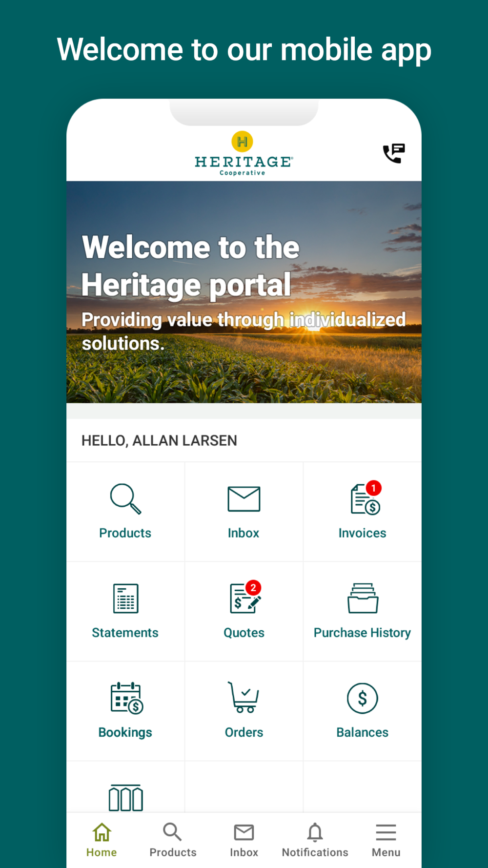Open Quotes tile with two notifications
Viewport: 488px width, 868px height.
(244, 611)
